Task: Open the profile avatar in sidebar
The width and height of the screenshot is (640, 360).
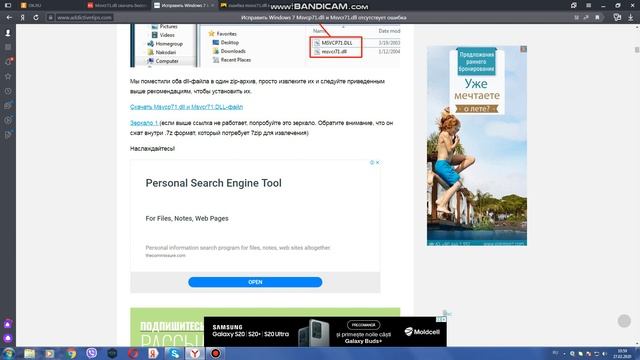Action: pos(8,33)
